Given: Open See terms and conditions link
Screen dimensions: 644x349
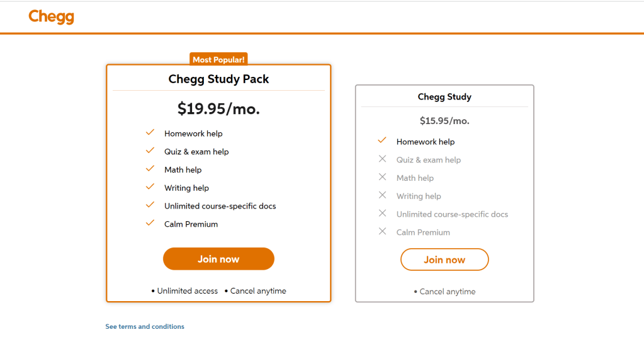Looking at the screenshot, I should (145, 326).
